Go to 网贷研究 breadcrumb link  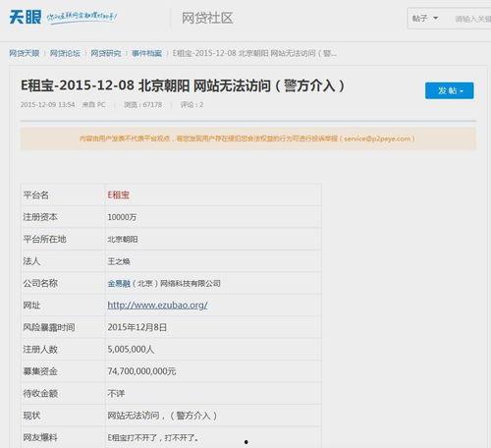[106, 53]
